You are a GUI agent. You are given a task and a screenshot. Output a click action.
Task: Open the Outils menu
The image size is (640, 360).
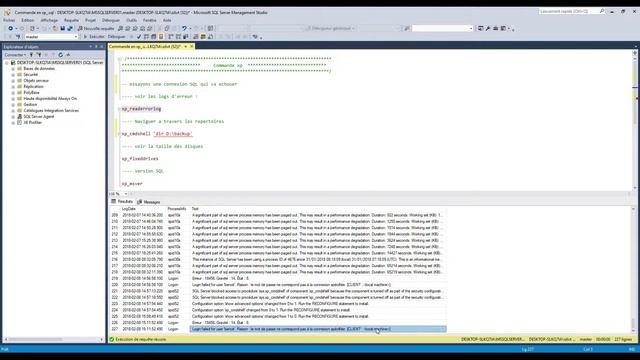pos(131,20)
